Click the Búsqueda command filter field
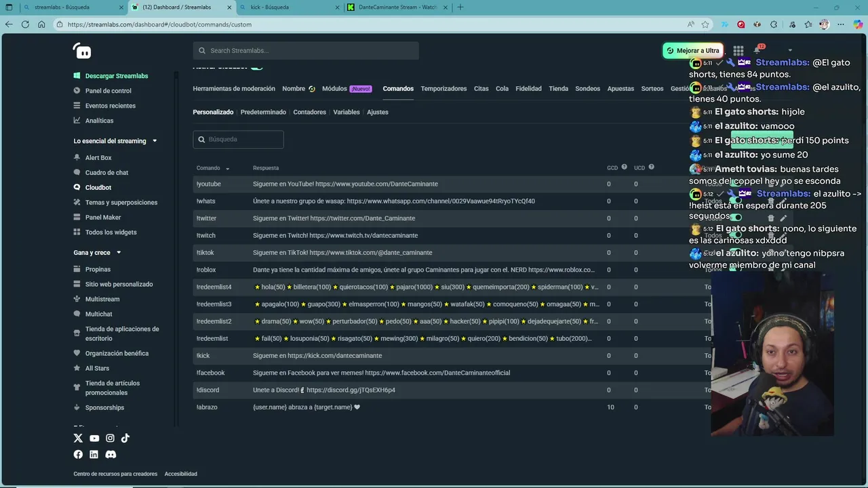The width and height of the screenshot is (868, 488). tap(238, 139)
